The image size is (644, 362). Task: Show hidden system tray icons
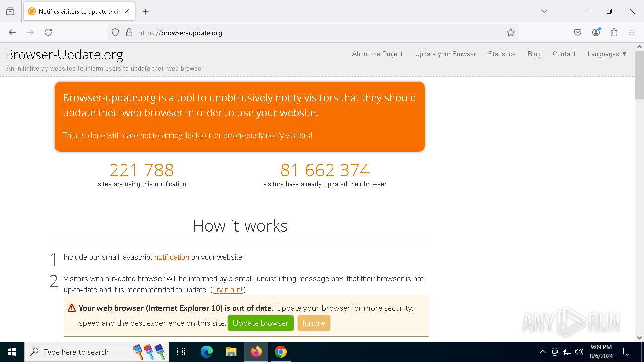(542, 352)
